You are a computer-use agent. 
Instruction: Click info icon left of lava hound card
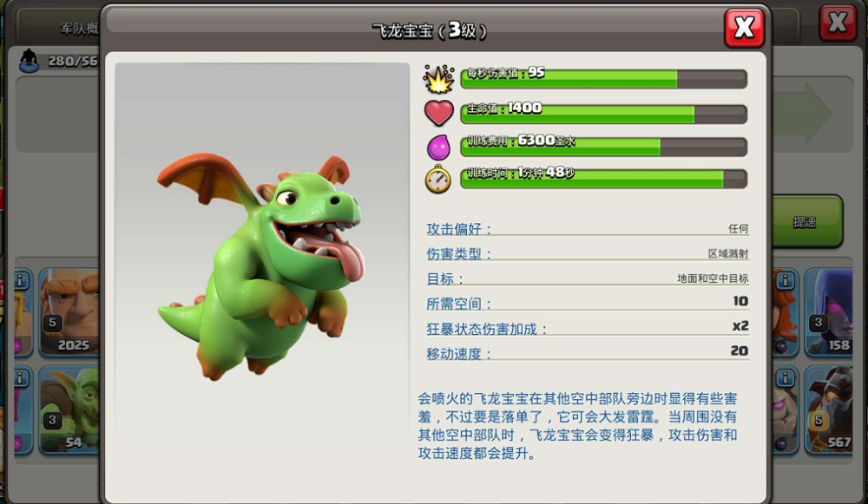785,378
